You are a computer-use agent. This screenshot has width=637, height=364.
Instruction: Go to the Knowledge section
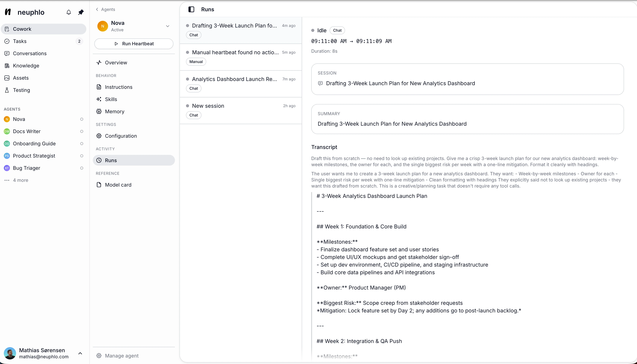tap(43, 66)
